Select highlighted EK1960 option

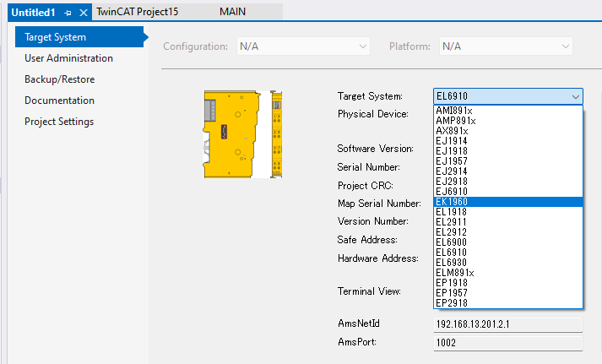pos(508,202)
